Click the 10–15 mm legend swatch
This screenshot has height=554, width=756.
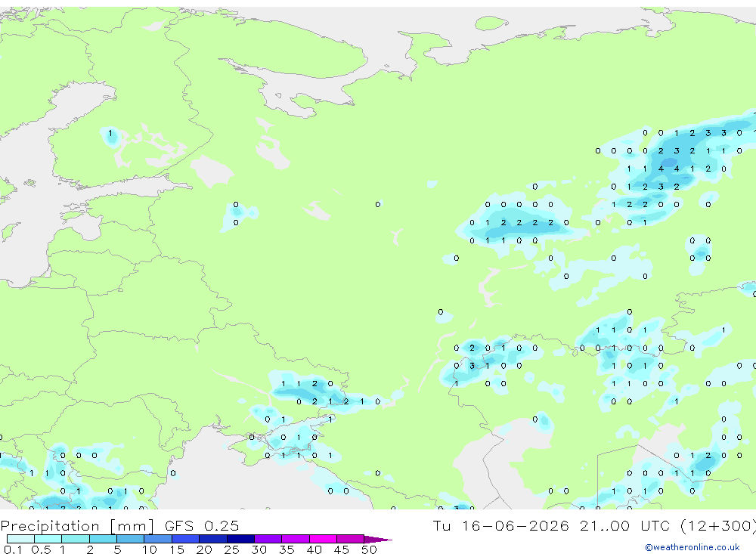(x=158, y=539)
